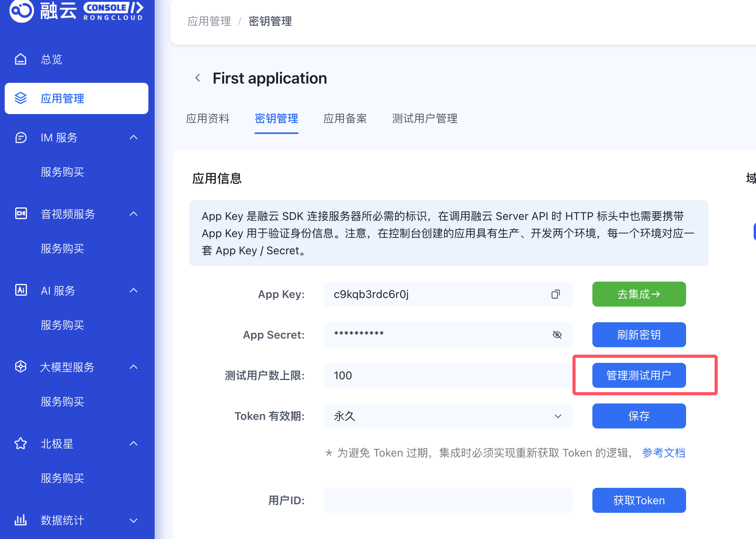Open 服务购买 under IM 服务
Viewport: 756px width, 539px height.
pyautogui.click(x=62, y=172)
